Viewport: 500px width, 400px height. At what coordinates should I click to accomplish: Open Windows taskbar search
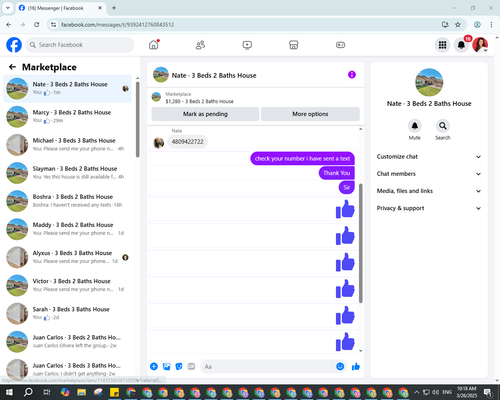tap(28, 392)
